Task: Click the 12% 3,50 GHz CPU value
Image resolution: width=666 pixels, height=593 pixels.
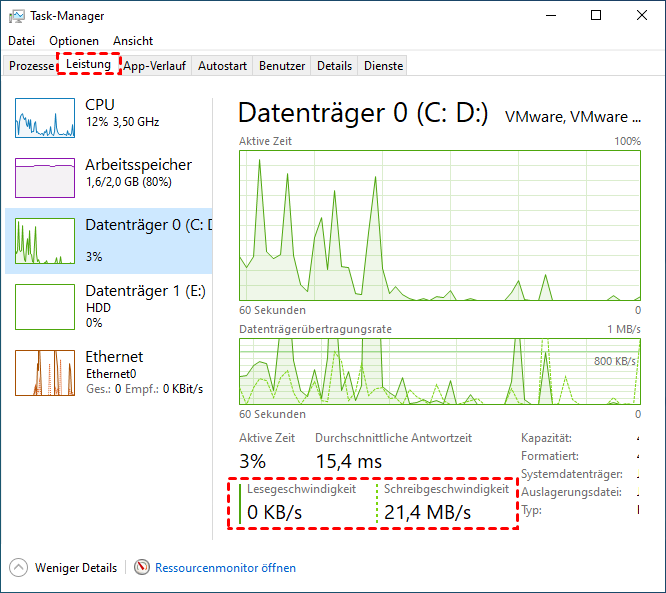Action: point(122,122)
